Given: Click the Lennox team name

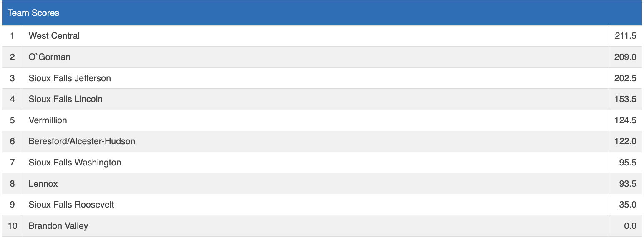Looking at the screenshot, I should [43, 184].
